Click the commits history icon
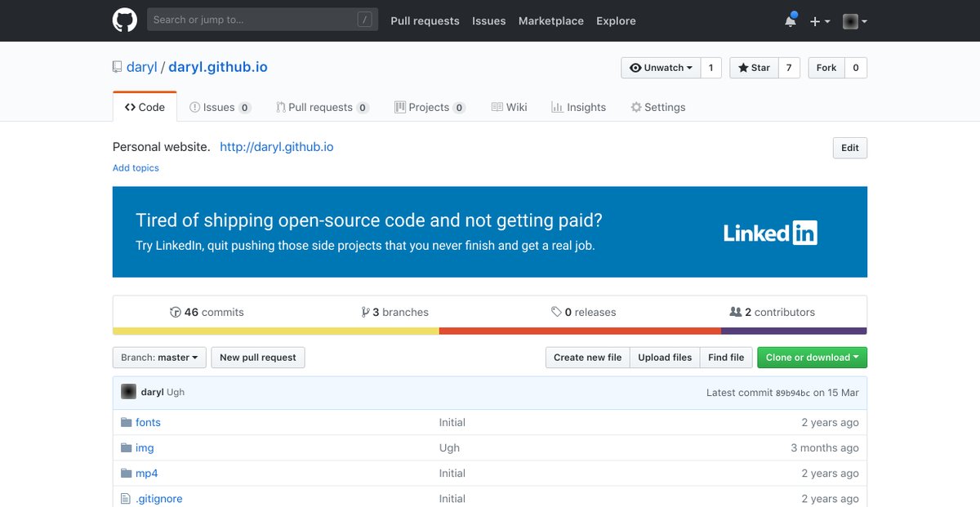 pyautogui.click(x=175, y=312)
